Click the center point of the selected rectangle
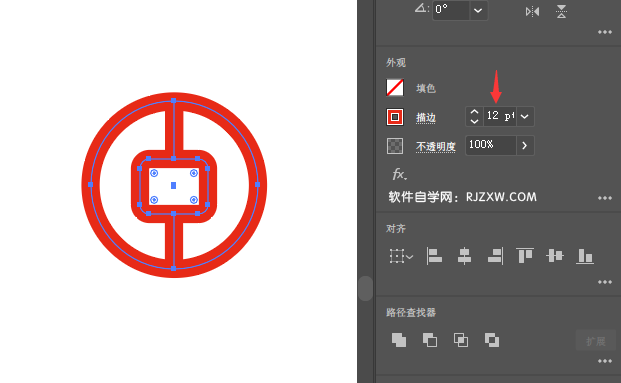621x383 pixels. (x=173, y=185)
